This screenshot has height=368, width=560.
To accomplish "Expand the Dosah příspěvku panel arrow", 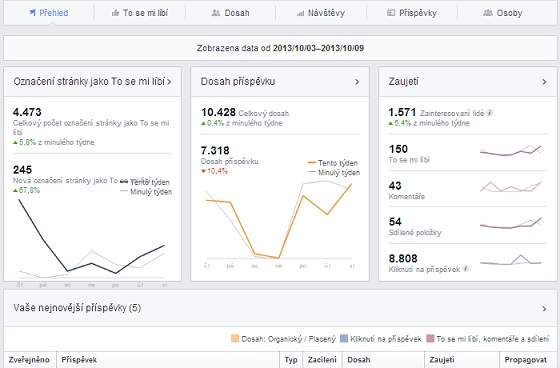I will (357, 82).
